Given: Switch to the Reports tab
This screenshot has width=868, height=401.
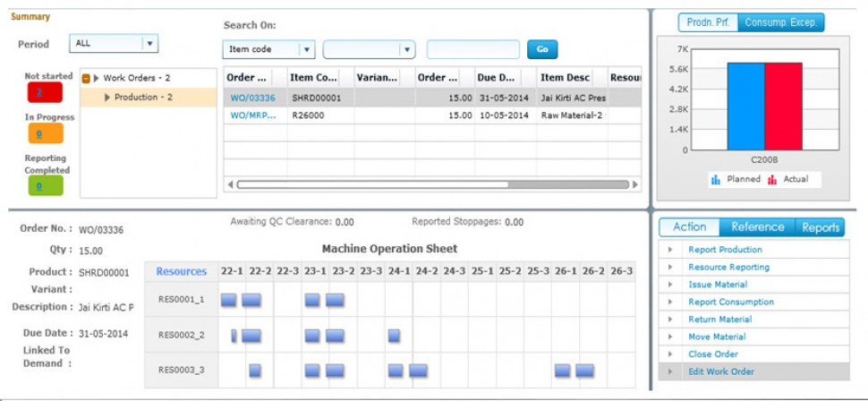Looking at the screenshot, I should point(820,227).
